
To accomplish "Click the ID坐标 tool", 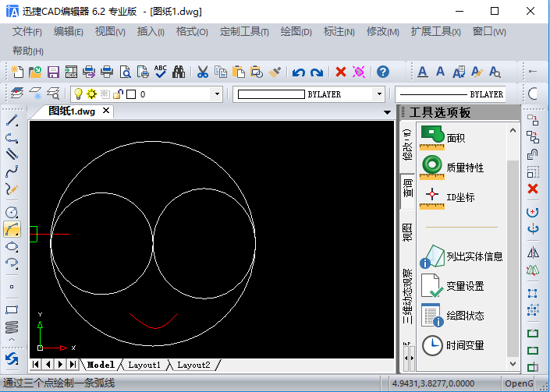I will click(447, 197).
